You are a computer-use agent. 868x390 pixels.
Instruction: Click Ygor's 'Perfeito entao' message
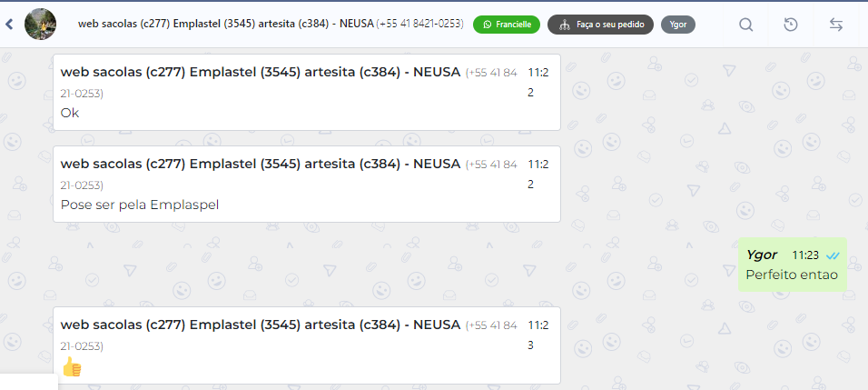click(x=791, y=274)
